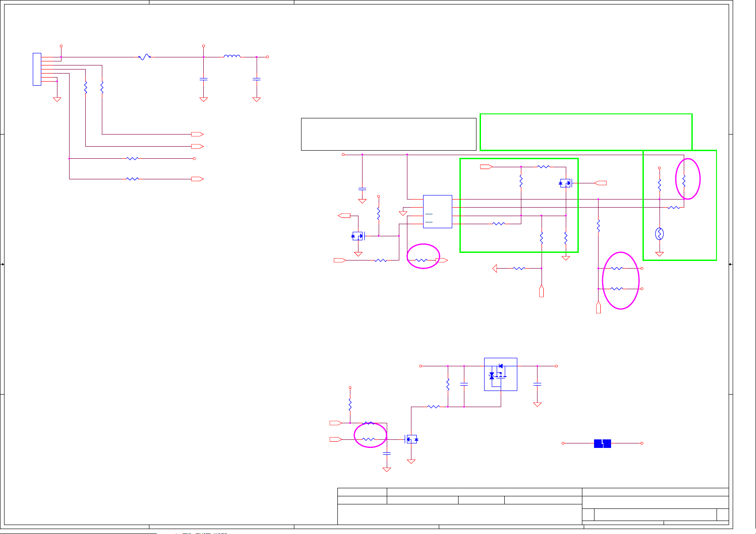Click the large left-pointing arrow port below green box

(x=495, y=268)
